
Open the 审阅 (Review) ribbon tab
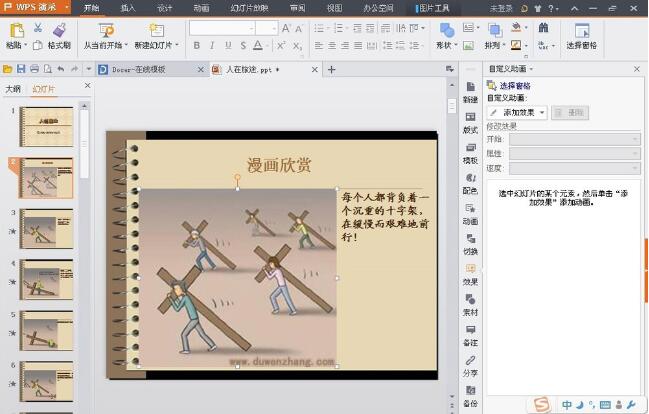(x=298, y=8)
